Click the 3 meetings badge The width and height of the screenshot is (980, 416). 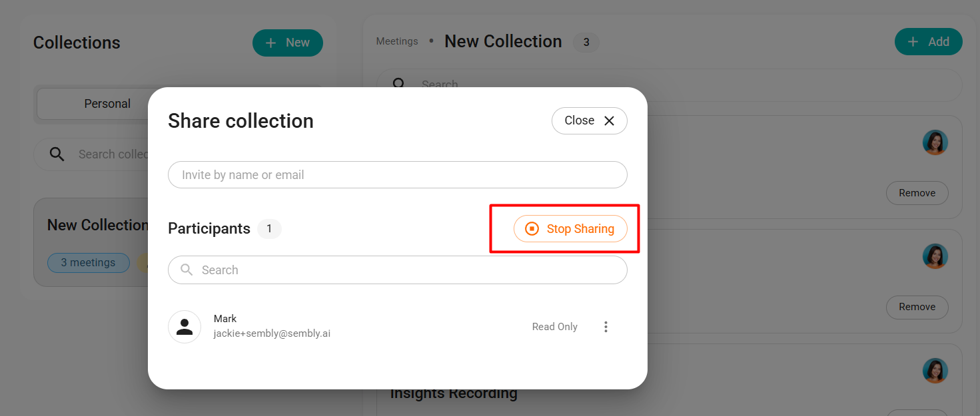pyautogui.click(x=88, y=263)
